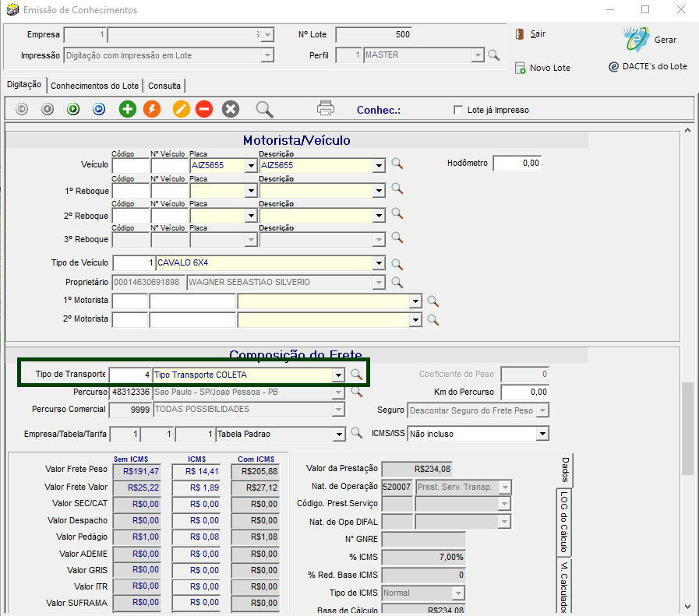Click the yellow pencil edit icon
The width and height of the screenshot is (699, 616).
(x=180, y=109)
